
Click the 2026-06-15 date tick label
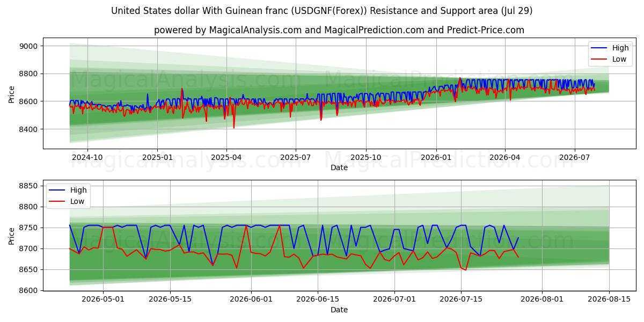318,299
